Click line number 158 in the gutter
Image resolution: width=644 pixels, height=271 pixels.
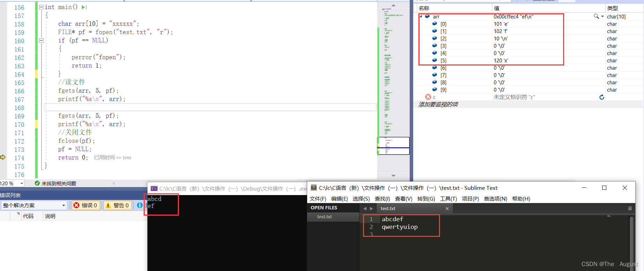(19, 24)
